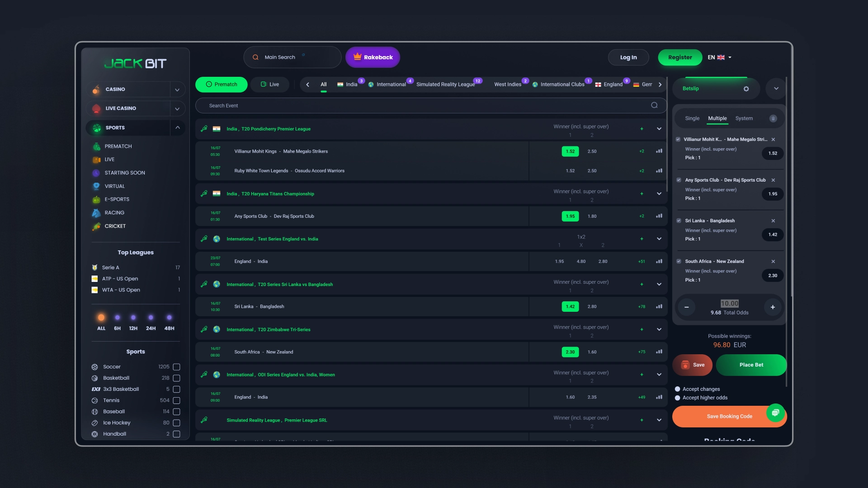Screen dimensions: 868x488
Task: Open Betslip settings gear icon
Action: tap(746, 89)
